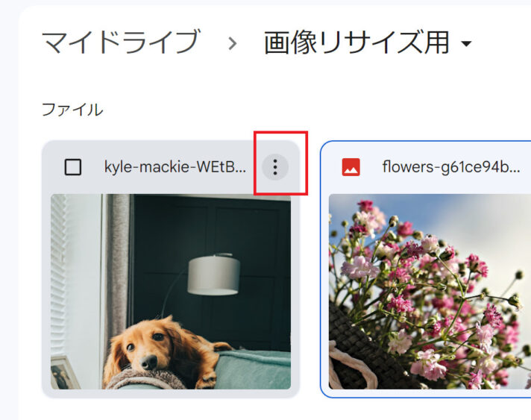Expand the 画像リサイズ用 folder dropdown arrow
The image size is (531, 420).
466,43
